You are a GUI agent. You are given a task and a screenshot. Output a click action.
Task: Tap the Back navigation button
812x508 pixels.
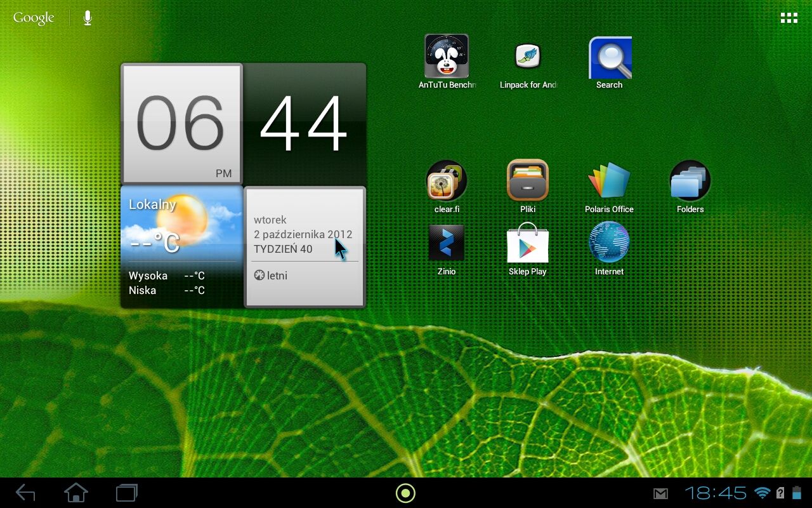(25, 493)
